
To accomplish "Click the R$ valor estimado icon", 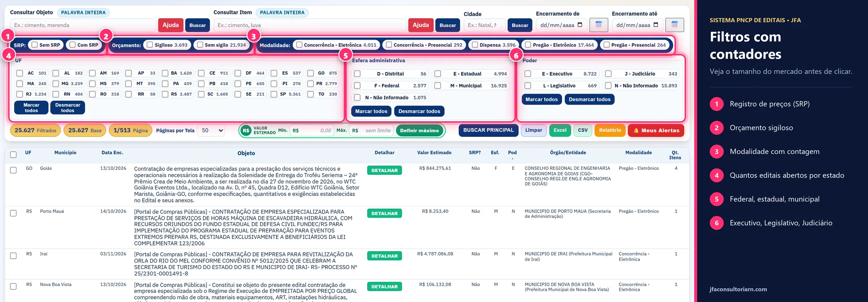I will tap(246, 130).
